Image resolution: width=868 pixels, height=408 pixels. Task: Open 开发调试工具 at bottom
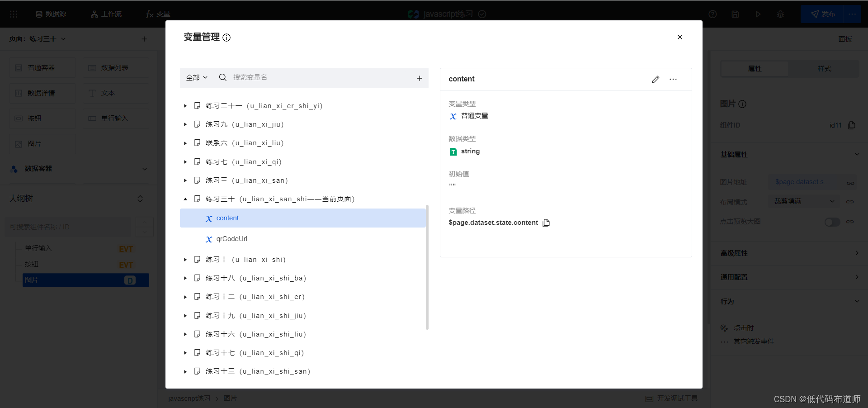coord(672,399)
